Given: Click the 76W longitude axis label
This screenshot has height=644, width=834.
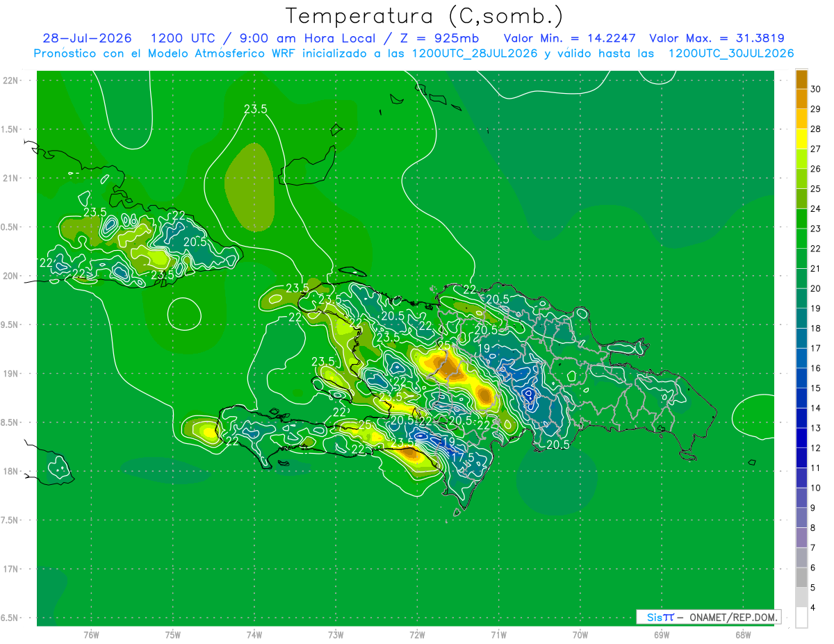Looking at the screenshot, I should [x=91, y=635].
